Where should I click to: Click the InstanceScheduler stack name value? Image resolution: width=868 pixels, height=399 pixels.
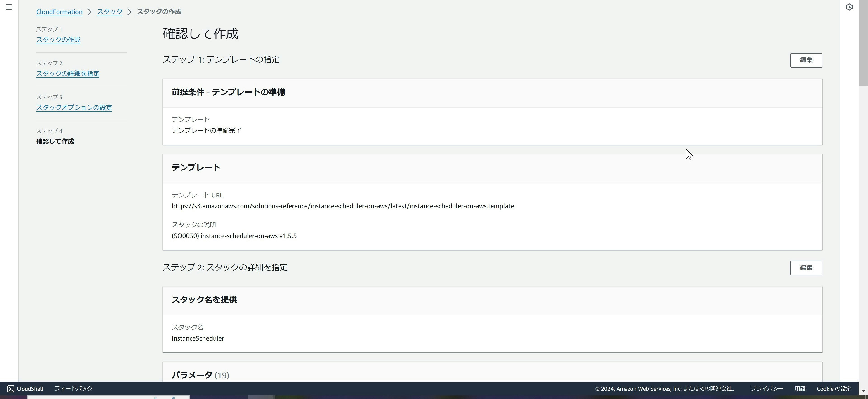(x=198, y=338)
